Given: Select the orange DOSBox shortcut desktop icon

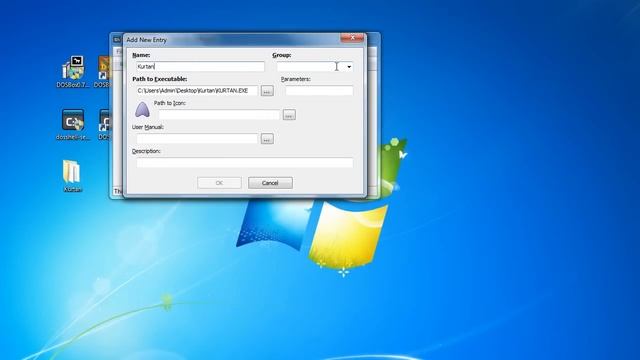Looking at the screenshot, I should click(x=104, y=72).
